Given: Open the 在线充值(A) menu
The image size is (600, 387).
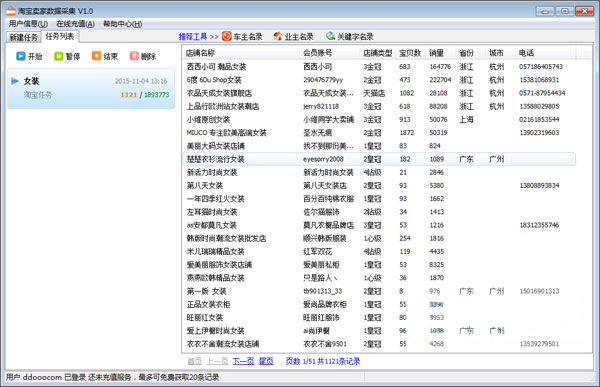Looking at the screenshot, I should click(75, 24).
